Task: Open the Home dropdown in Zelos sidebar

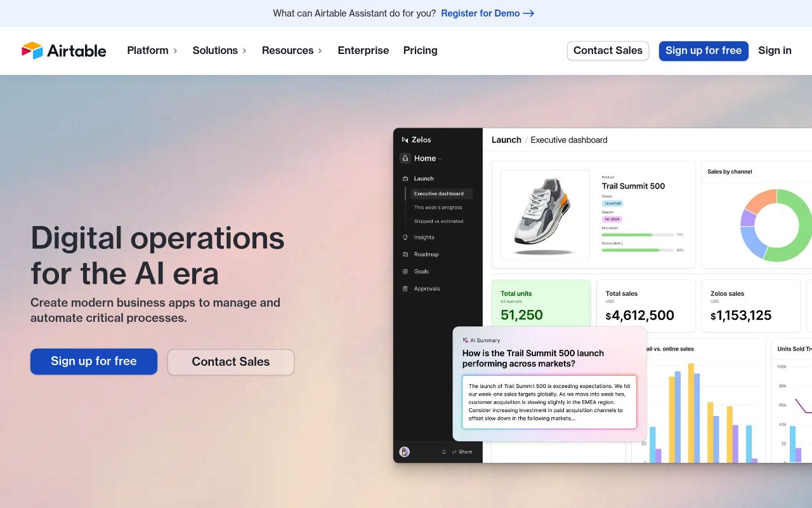Action: pyautogui.click(x=440, y=159)
